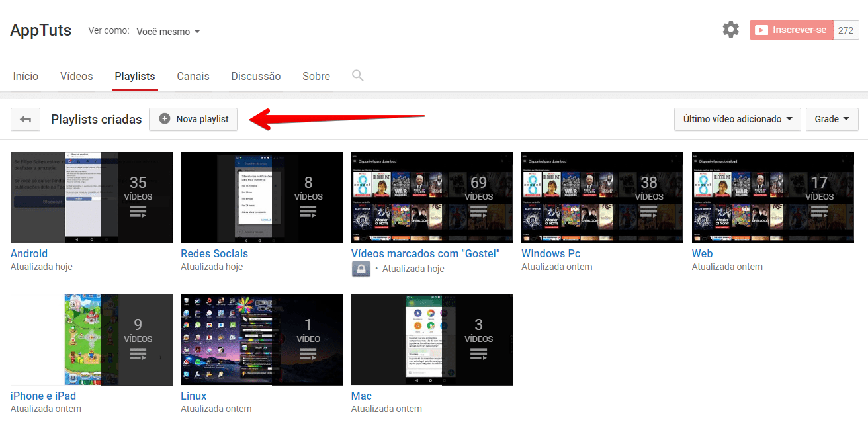
Task: Click the lock icon under Vídeos marcados playlist
Action: 361,269
